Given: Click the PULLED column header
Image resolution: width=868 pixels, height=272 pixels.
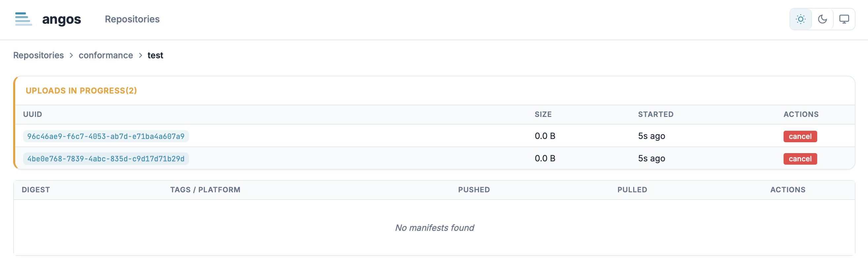Looking at the screenshot, I should (x=632, y=190).
